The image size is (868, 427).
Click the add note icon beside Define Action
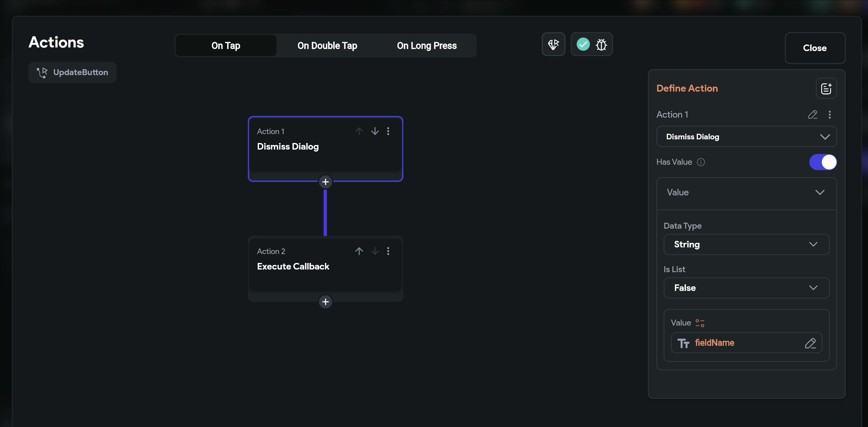pyautogui.click(x=826, y=89)
